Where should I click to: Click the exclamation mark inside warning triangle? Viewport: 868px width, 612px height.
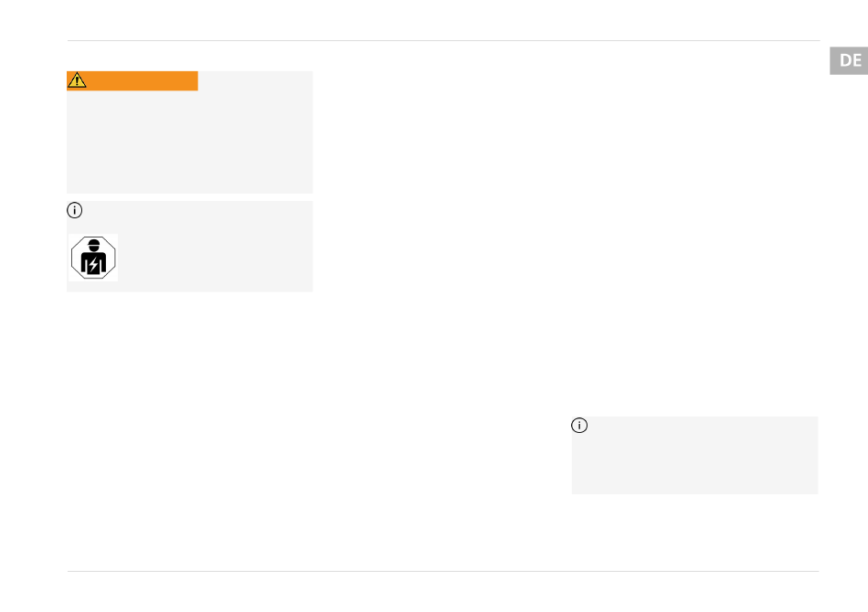(x=77, y=82)
